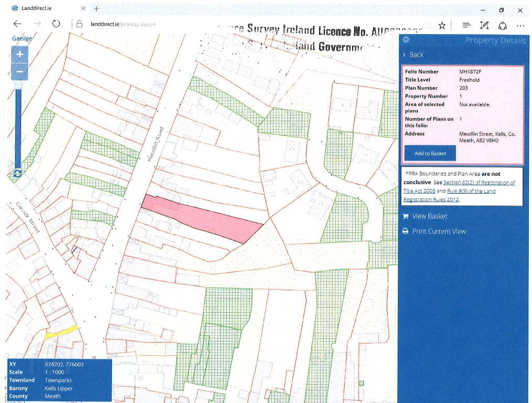This screenshot has width=532, height=403.
Task: Click the web note pen icon
Action: pyautogui.click(x=484, y=25)
